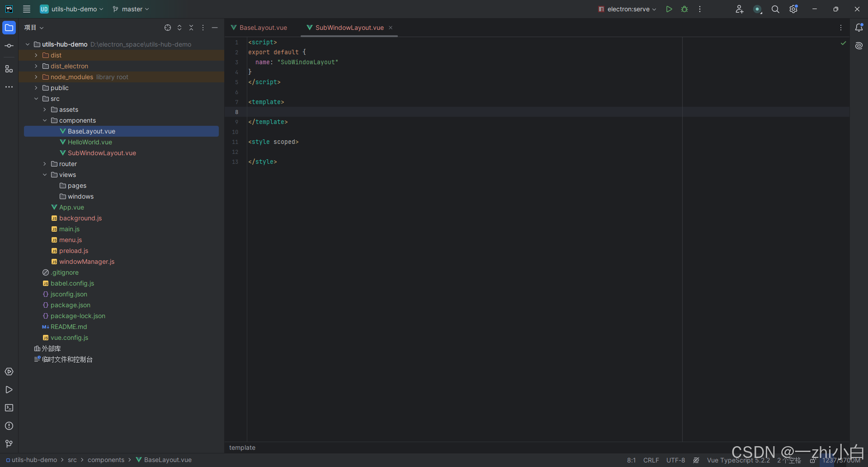
Task: Open the Terminal tool window
Action: [9, 408]
